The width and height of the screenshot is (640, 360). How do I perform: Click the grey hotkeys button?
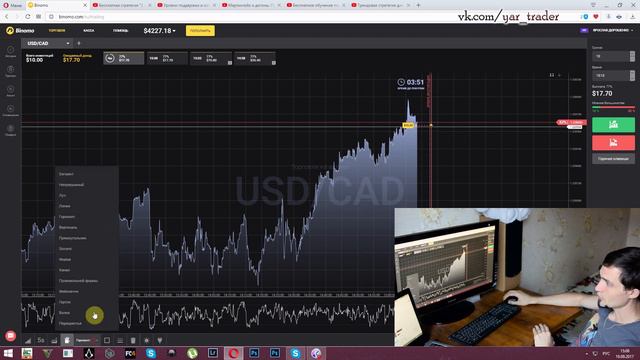tap(613, 158)
